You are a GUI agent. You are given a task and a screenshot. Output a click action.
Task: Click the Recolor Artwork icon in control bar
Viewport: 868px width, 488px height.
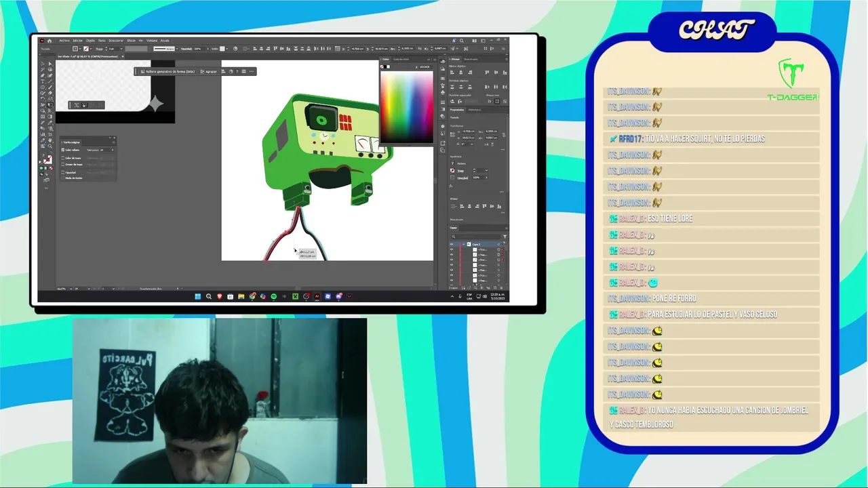235,49
